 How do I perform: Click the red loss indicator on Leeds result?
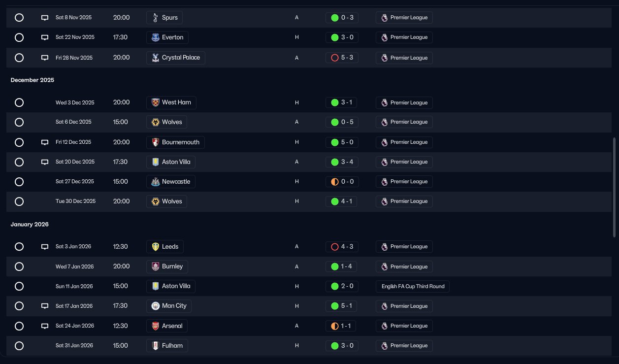pyautogui.click(x=335, y=247)
